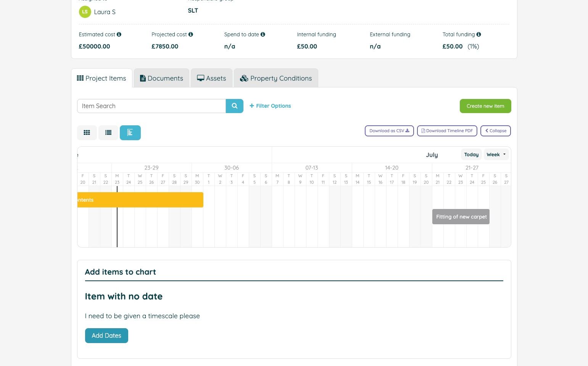
Task: Click 'I need to be given a timescale please'
Action: click(142, 316)
